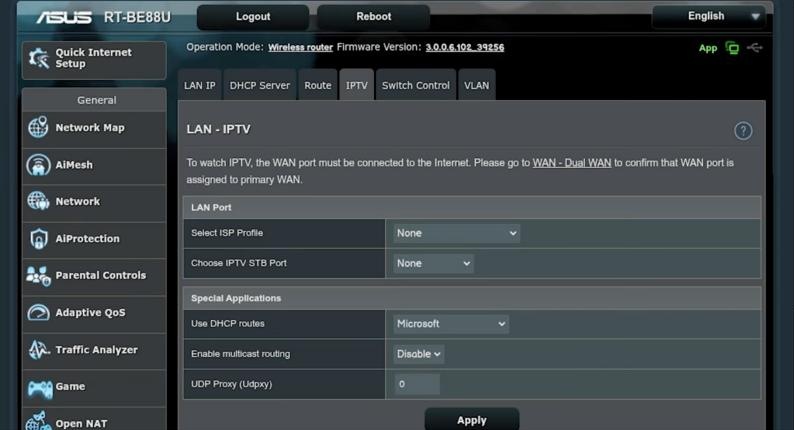This screenshot has width=794, height=430.
Task: Click the Use DHCP routes label
Action: [227, 324]
